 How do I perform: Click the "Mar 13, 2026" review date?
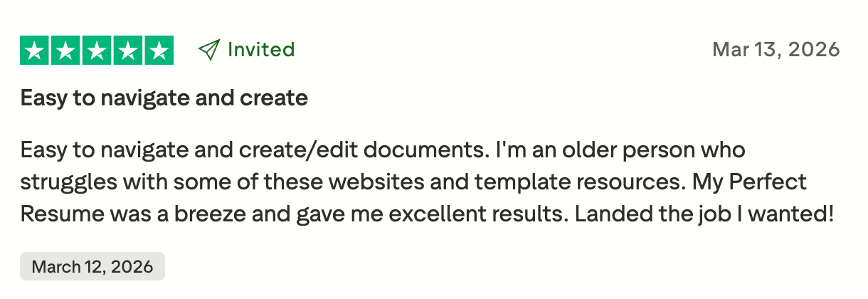point(776,50)
